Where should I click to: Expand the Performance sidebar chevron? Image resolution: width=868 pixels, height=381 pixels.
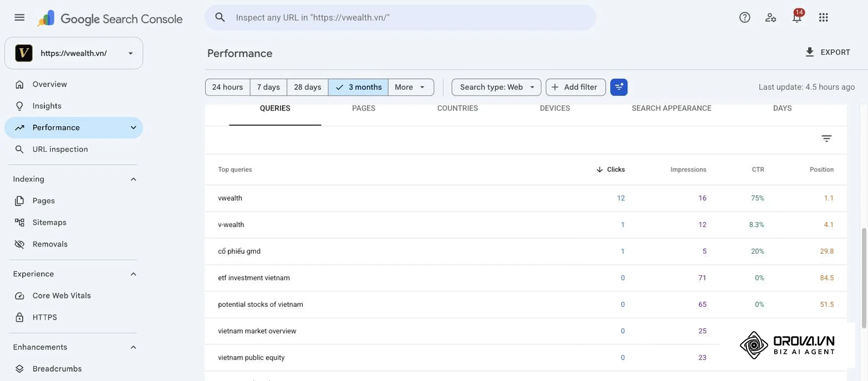(133, 128)
